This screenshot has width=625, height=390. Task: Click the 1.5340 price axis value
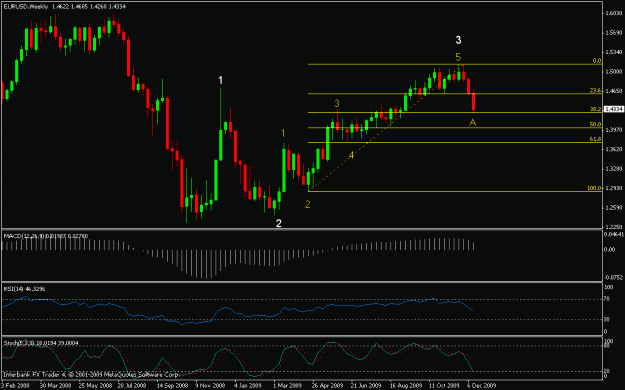point(614,52)
